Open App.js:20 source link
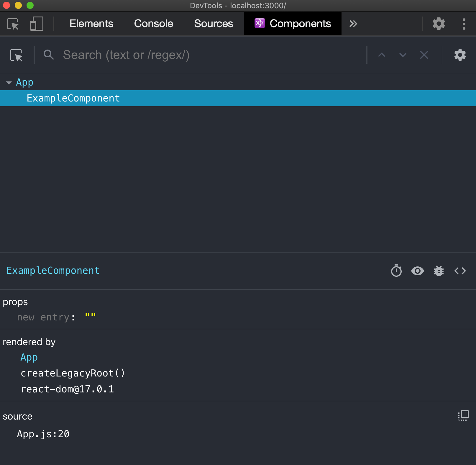The height and width of the screenshot is (465, 476). point(43,434)
